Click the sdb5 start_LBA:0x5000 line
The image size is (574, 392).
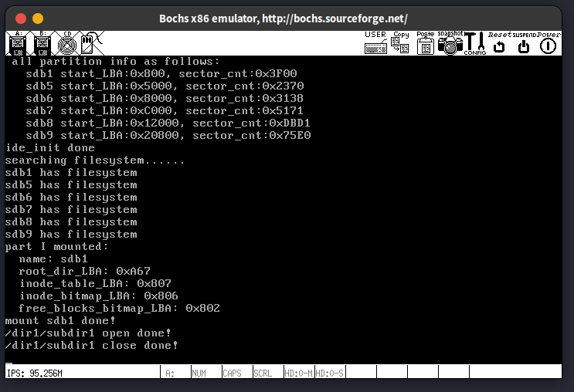click(165, 86)
